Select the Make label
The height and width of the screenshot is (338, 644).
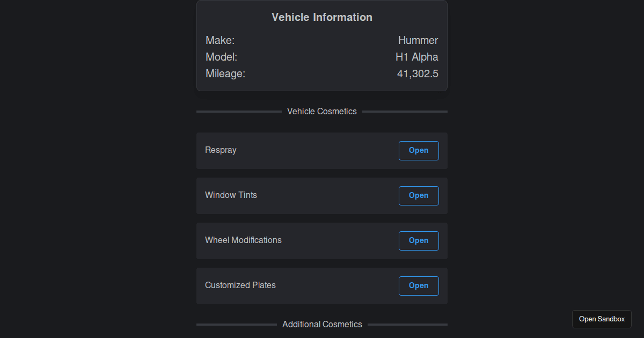point(220,40)
